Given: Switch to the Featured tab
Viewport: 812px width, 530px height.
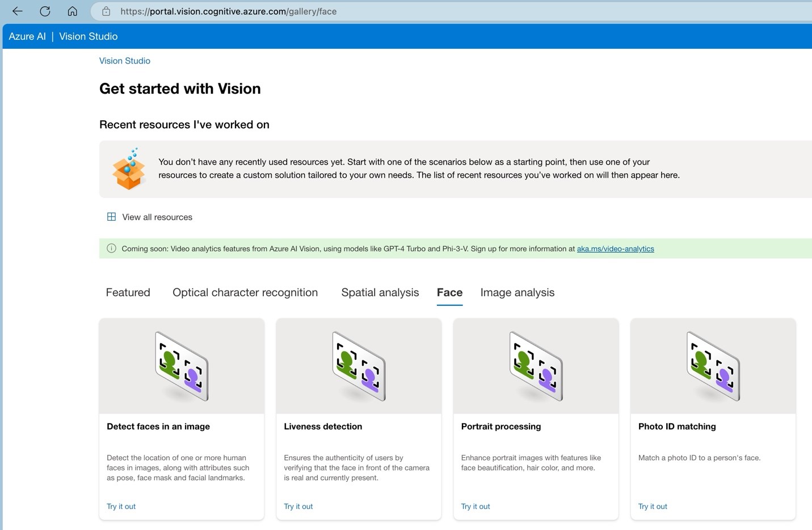Looking at the screenshot, I should pyautogui.click(x=128, y=292).
